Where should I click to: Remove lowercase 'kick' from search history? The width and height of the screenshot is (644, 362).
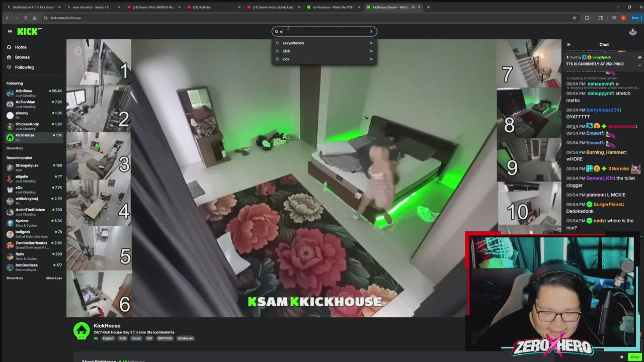pos(371,59)
